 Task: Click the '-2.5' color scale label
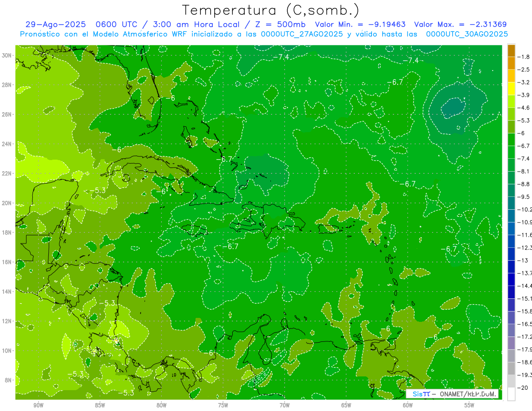pos(524,70)
